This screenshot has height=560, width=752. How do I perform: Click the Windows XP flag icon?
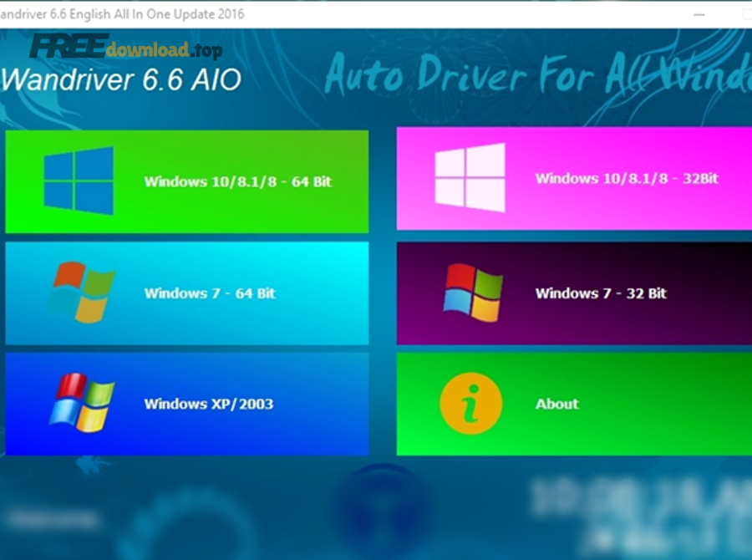coord(82,403)
